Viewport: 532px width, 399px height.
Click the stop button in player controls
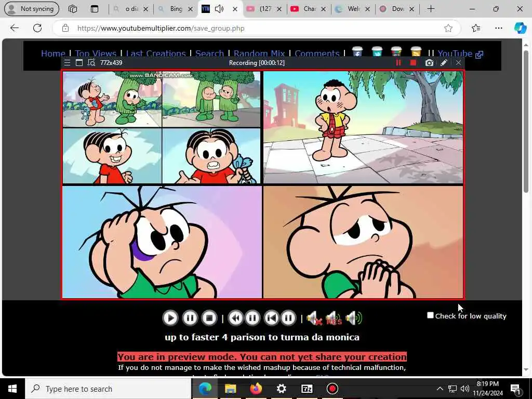(209, 318)
